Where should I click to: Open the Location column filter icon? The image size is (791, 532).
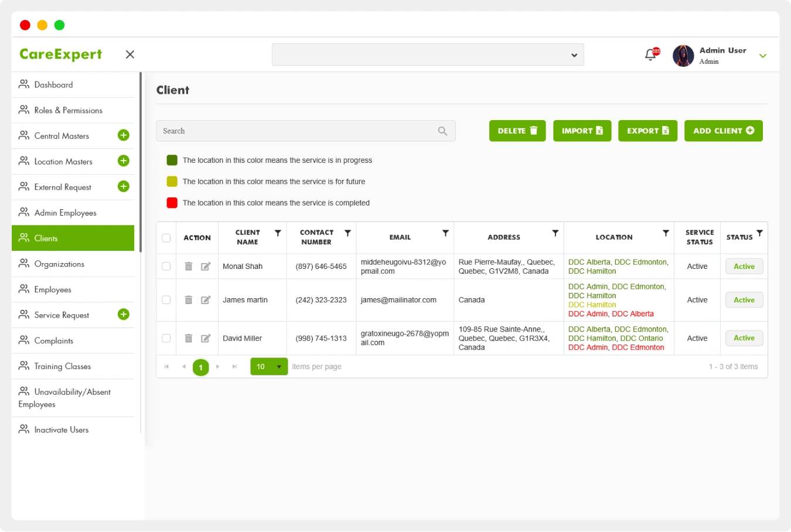tap(666, 233)
